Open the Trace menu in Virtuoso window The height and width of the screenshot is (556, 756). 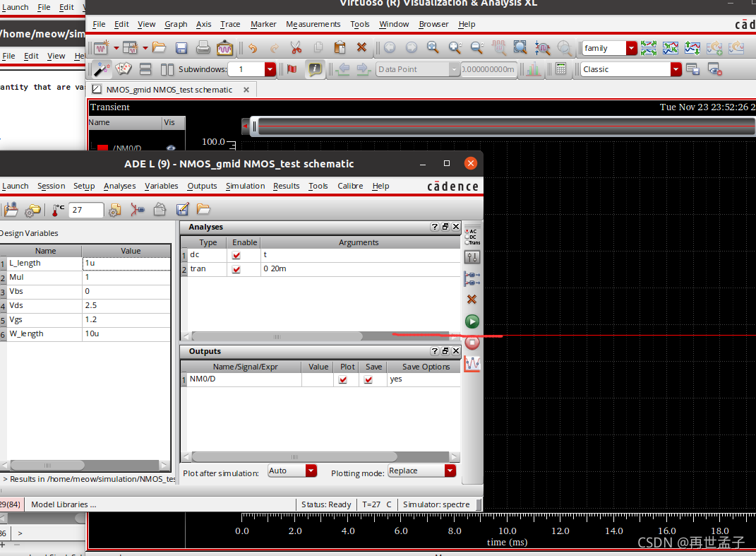click(230, 24)
